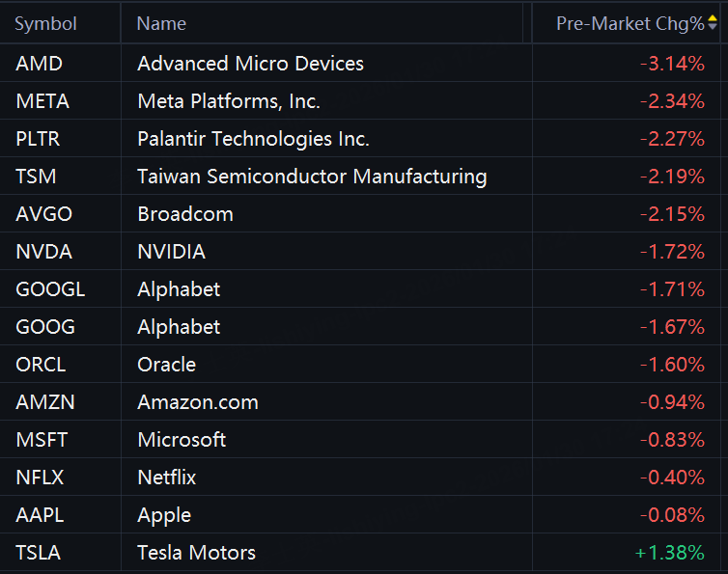Click the Pre-Market Chg% header label
The height and width of the screenshot is (574, 728).
(630, 23)
